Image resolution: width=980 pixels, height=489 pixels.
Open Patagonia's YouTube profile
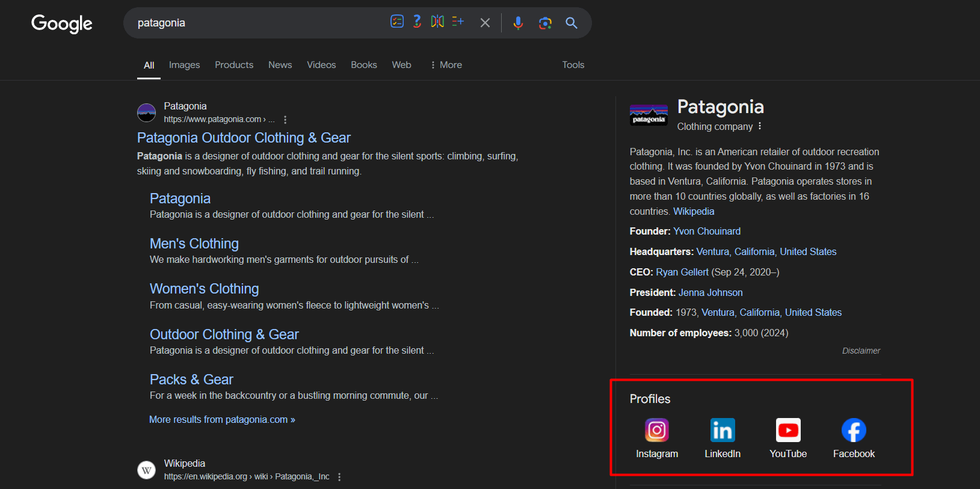pyautogui.click(x=788, y=438)
